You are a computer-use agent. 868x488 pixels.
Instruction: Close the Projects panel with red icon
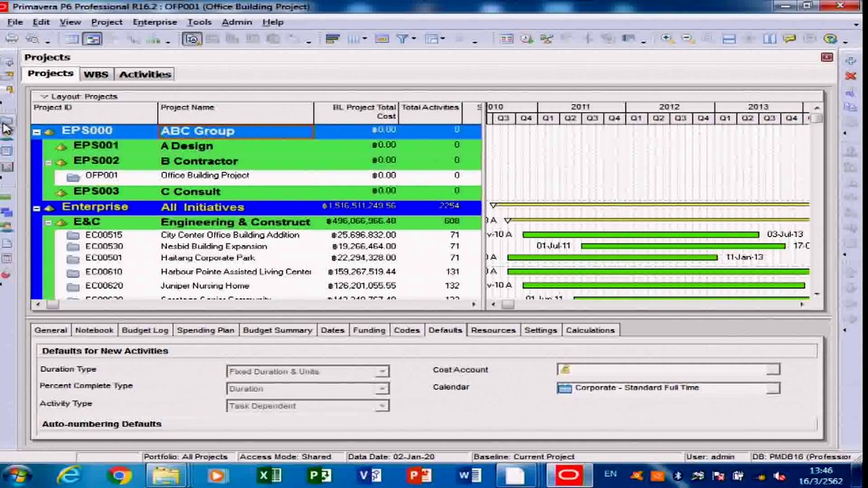827,58
